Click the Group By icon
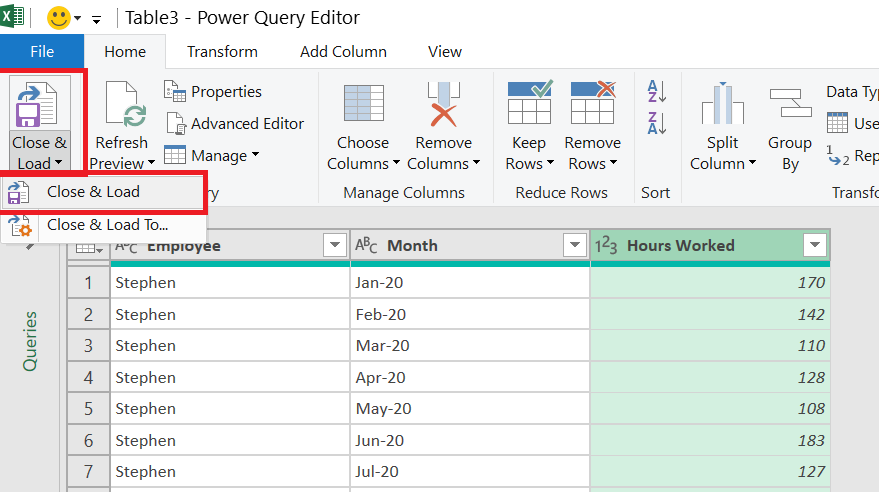879x492 pixels. [x=789, y=105]
